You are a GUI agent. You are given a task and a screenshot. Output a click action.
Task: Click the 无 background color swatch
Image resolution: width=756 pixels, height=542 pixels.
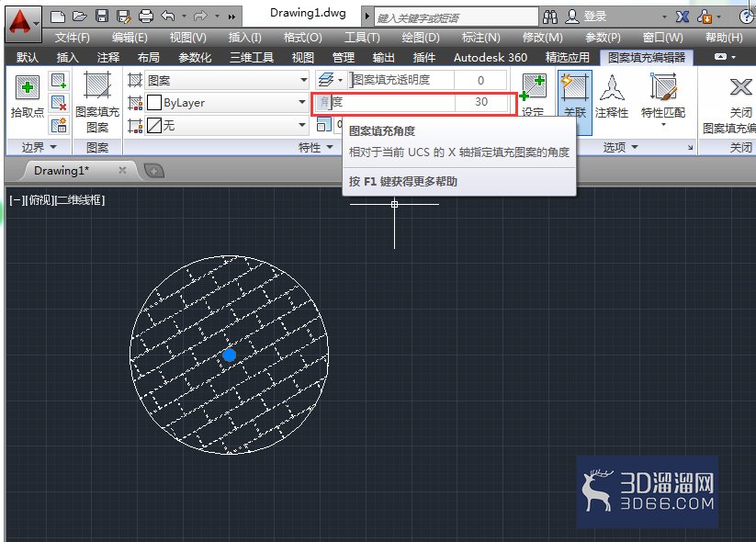(153, 125)
